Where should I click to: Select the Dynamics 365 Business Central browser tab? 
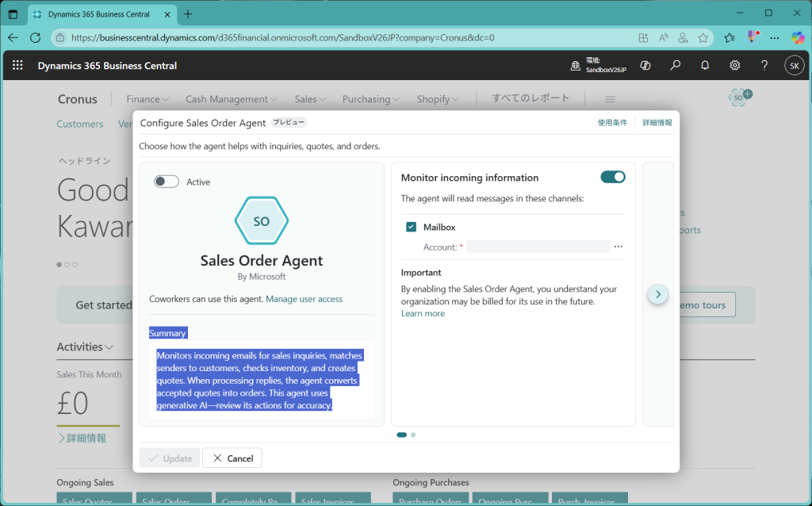click(102, 14)
